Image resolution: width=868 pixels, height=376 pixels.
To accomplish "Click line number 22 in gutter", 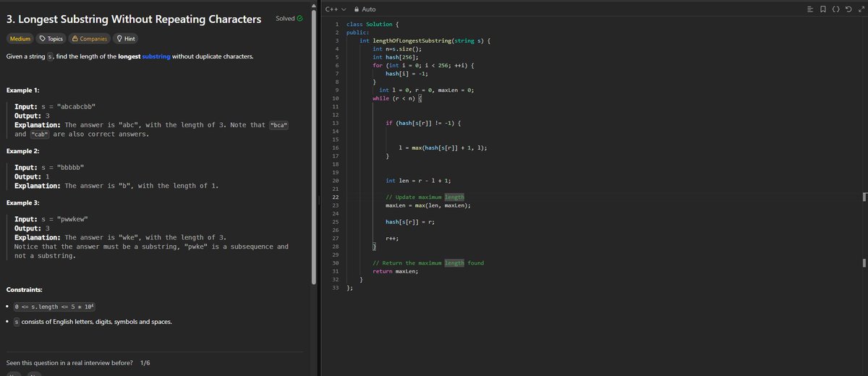I will coord(336,197).
